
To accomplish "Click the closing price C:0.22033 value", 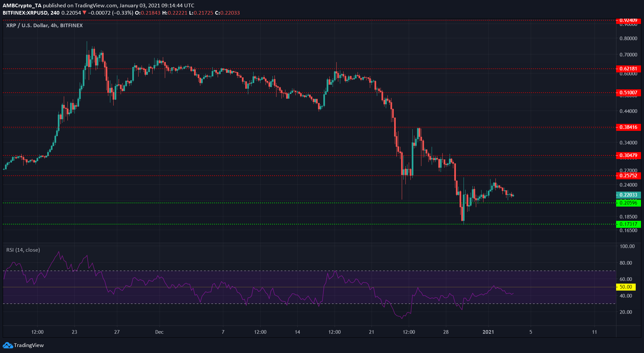I will pos(227,13).
